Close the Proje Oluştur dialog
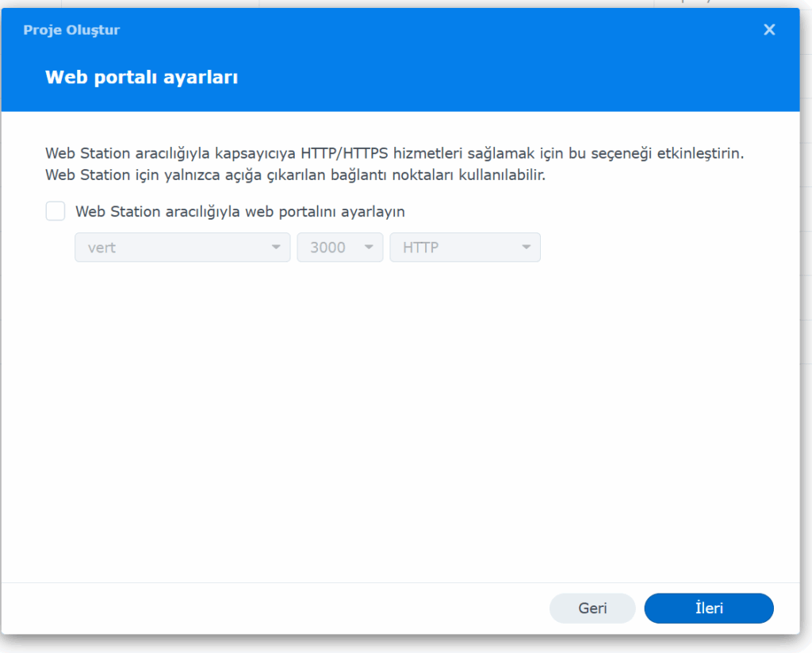 pos(768,30)
